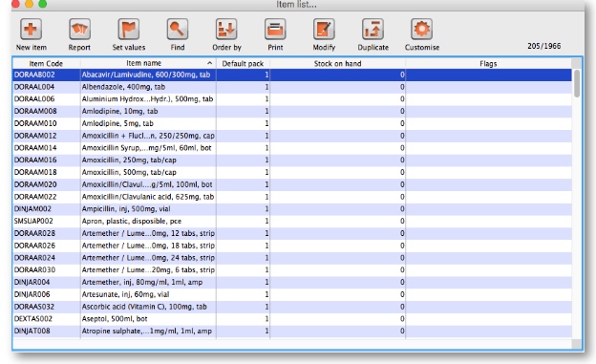Print the item list via Print icon

pos(275,29)
